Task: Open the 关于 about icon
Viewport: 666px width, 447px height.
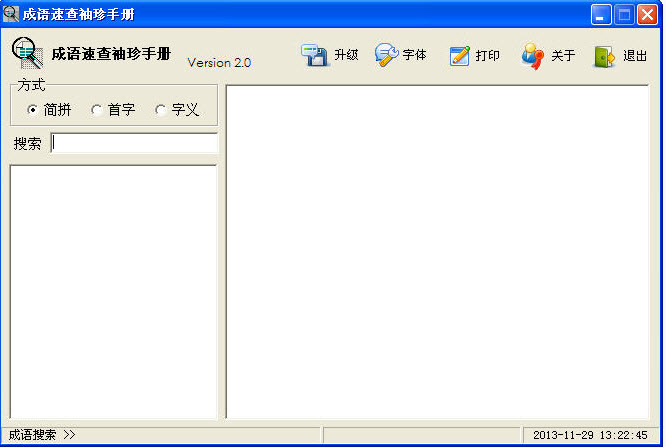Action: (532, 56)
